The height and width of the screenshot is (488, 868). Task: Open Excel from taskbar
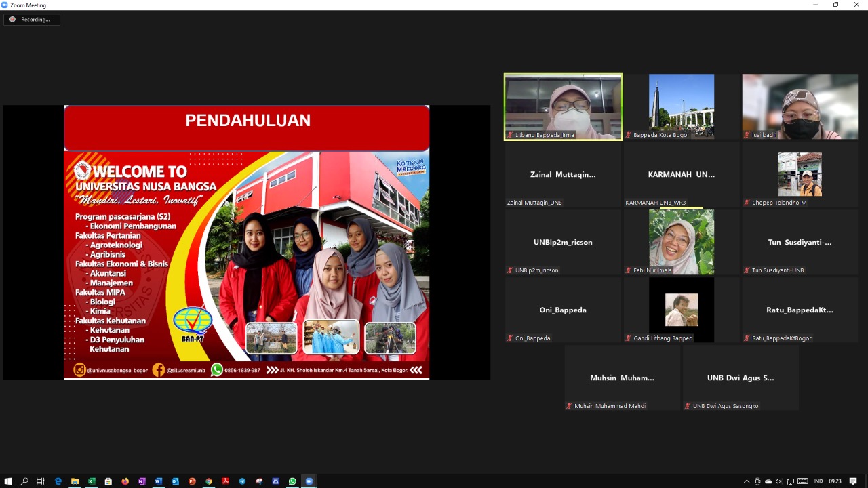click(92, 481)
